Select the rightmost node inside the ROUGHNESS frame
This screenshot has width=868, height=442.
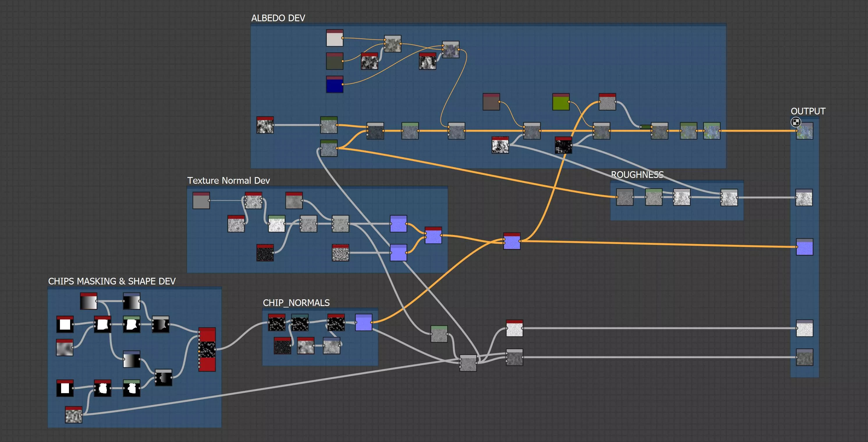(729, 198)
